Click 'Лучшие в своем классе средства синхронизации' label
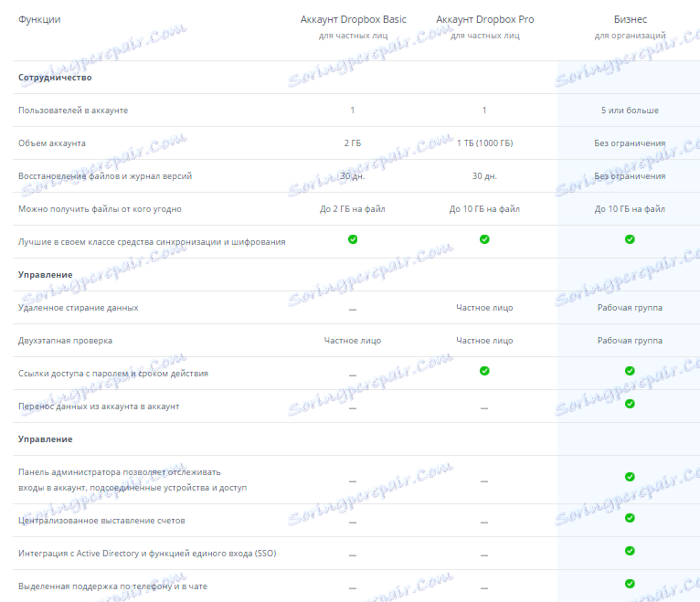 pyautogui.click(x=152, y=242)
